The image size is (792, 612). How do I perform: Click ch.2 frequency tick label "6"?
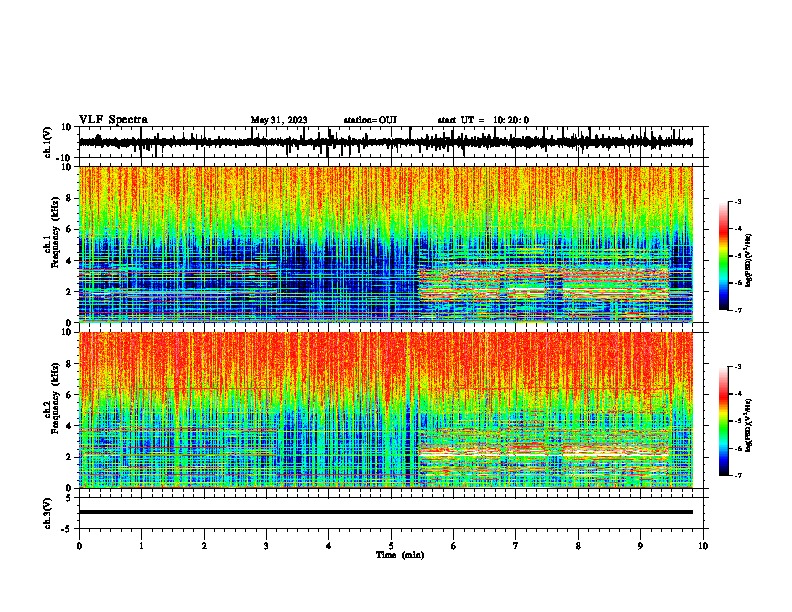pos(70,395)
